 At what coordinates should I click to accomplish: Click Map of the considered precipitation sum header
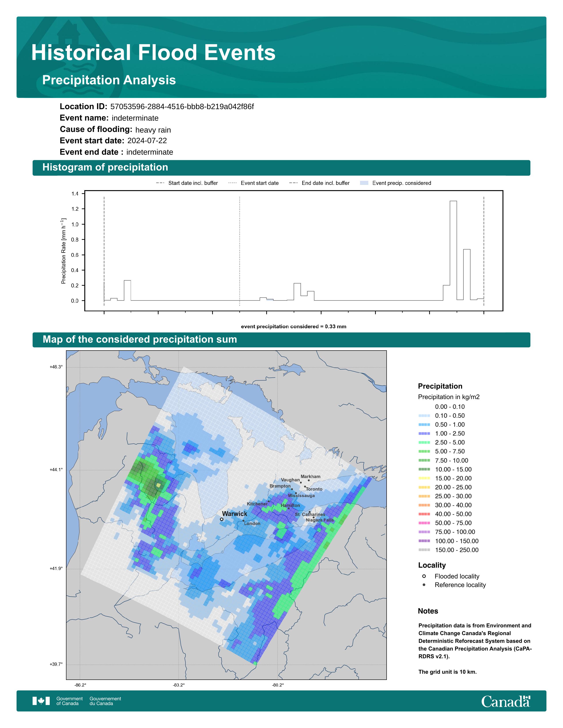[140, 339]
